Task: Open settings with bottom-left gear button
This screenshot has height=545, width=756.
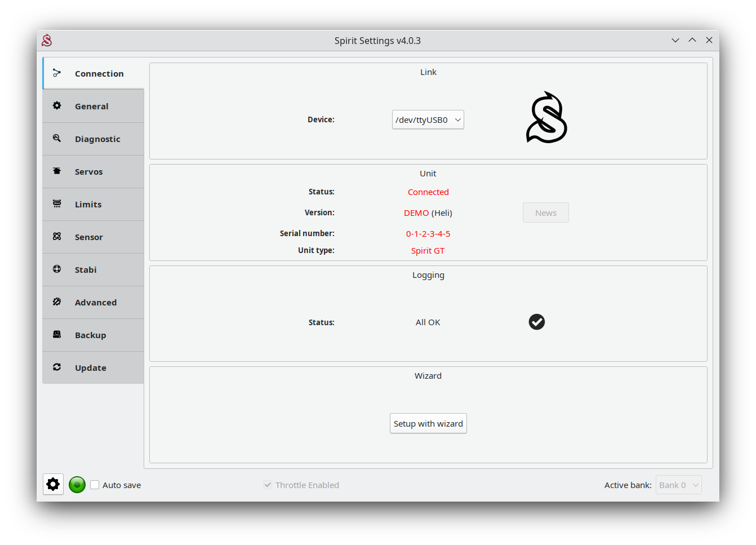Action: point(53,484)
